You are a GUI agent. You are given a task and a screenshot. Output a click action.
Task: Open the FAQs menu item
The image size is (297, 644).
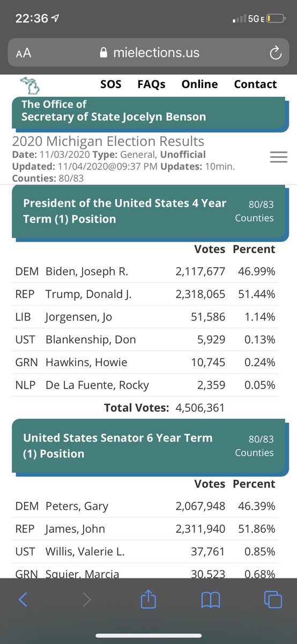[151, 84]
